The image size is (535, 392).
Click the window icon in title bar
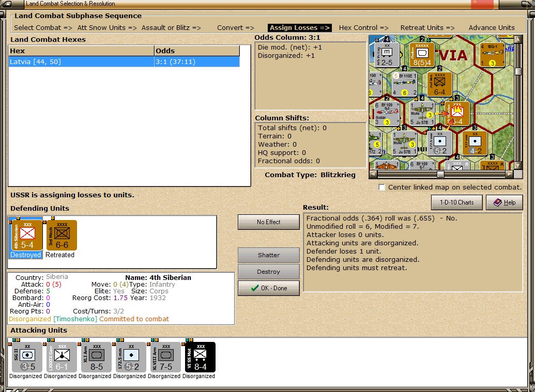[7, 4]
